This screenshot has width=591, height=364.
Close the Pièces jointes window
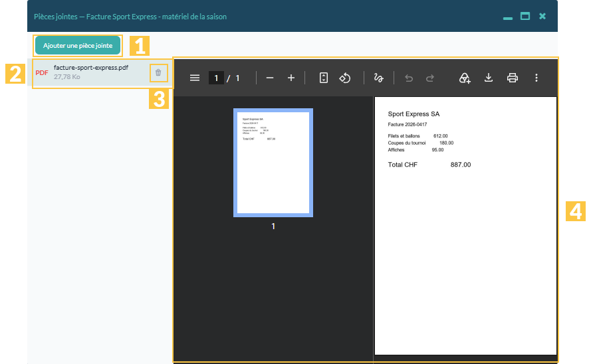point(542,16)
